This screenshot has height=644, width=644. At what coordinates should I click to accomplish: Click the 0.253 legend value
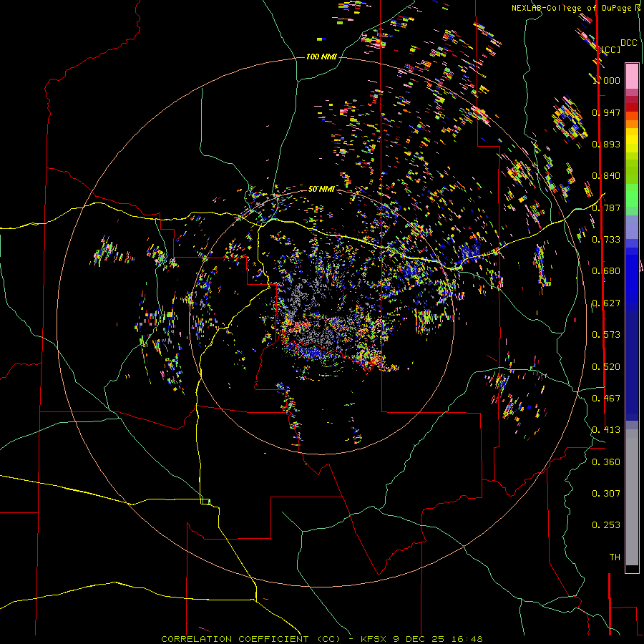point(606,525)
